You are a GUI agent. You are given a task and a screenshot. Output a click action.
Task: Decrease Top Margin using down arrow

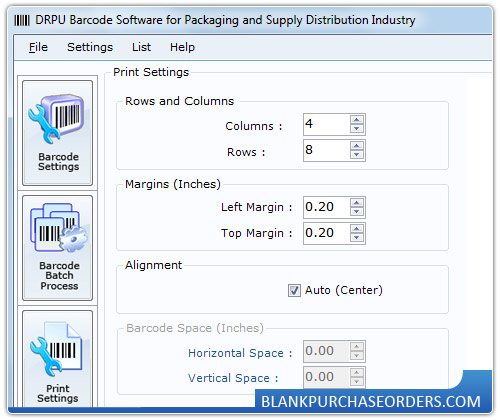coord(357,237)
